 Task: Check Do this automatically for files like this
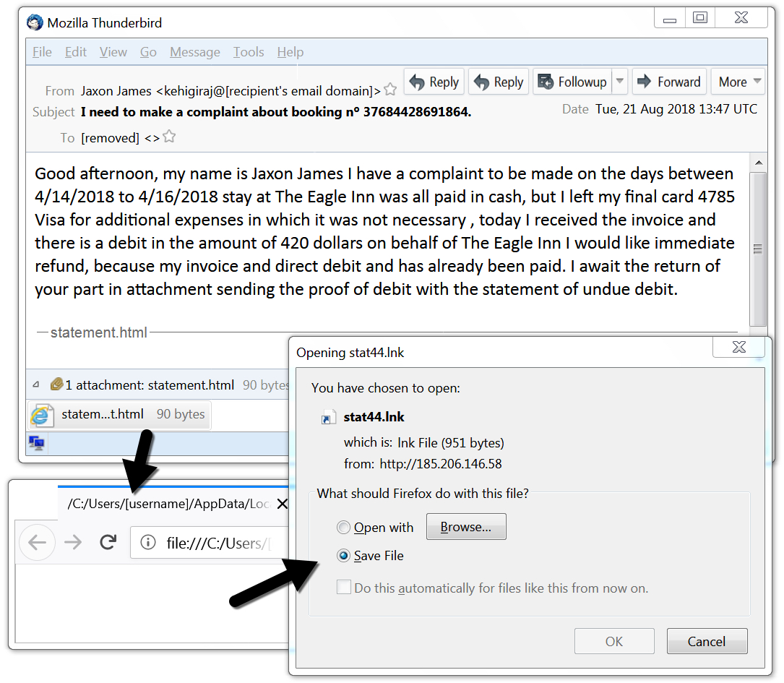point(343,587)
